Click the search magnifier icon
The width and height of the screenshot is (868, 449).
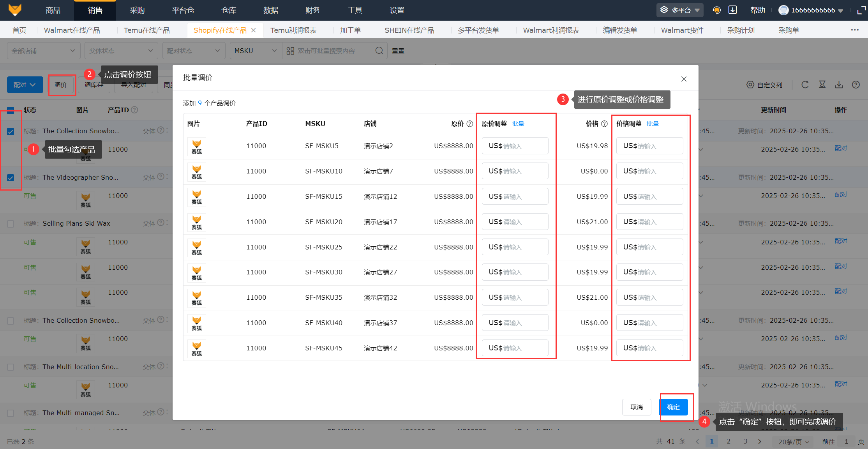coord(379,51)
